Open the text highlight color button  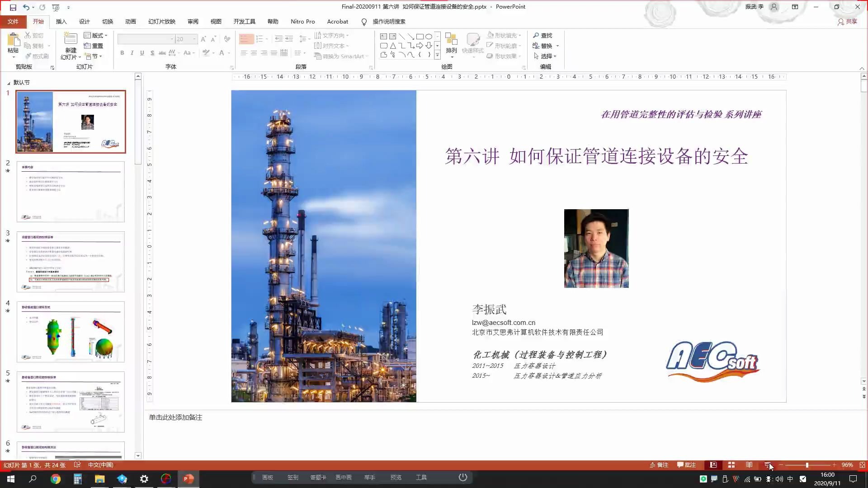coord(206,53)
